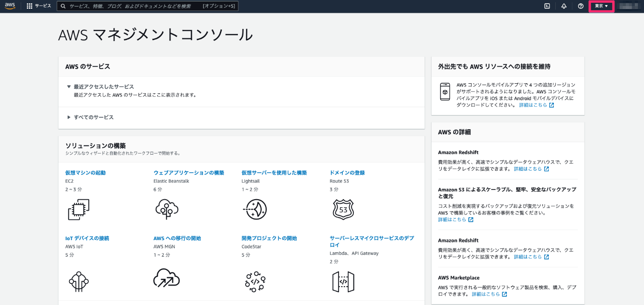Open 詳細はこちら under first Amazon Redshift
The image size is (644, 305).
coord(531,169)
